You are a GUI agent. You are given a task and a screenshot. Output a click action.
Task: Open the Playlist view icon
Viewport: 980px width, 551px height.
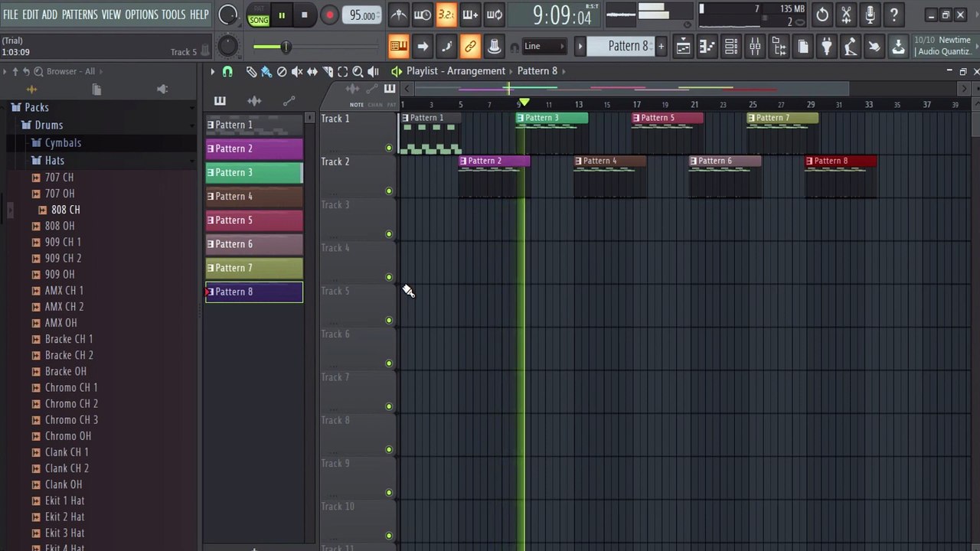(683, 47)
